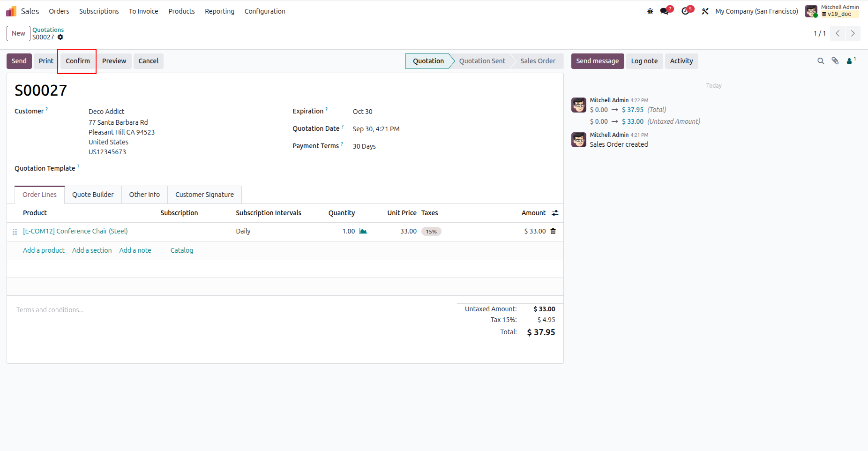
Task: Search messages with the chatter magnifier icon
Action: tap(821, 61)
